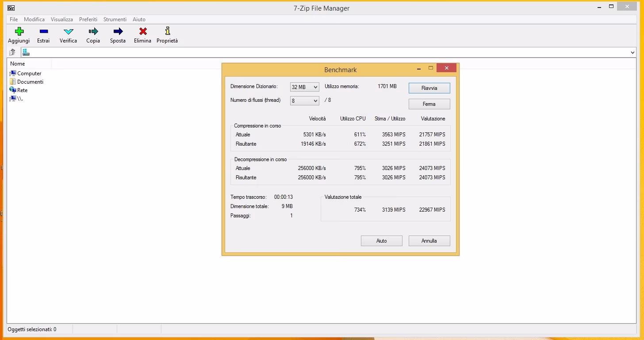Click the 21861 MIPS rating value
This screenshot has height=340, width=644.
point(432,144)
